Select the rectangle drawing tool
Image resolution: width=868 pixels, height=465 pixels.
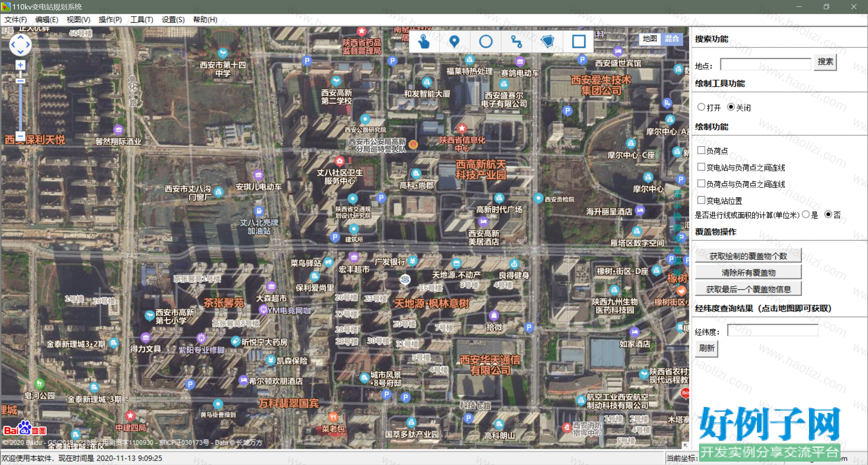pyautogui.click(x=578, y=41)
